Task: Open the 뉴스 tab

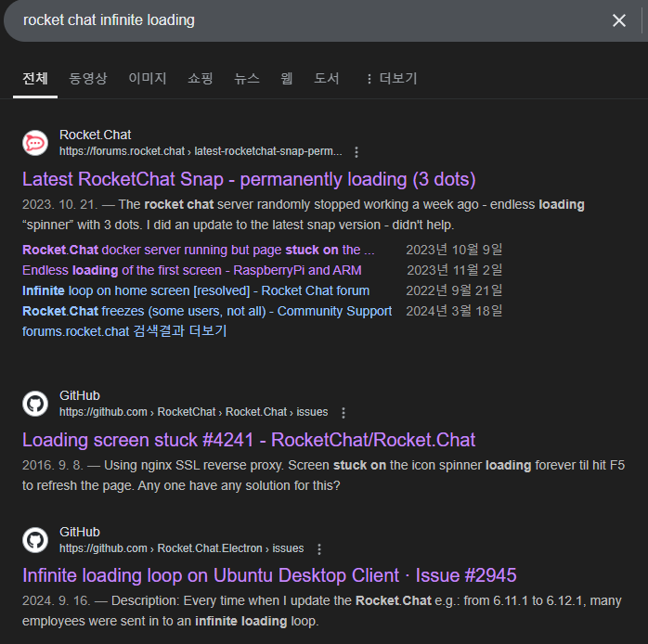Action: 247,79
